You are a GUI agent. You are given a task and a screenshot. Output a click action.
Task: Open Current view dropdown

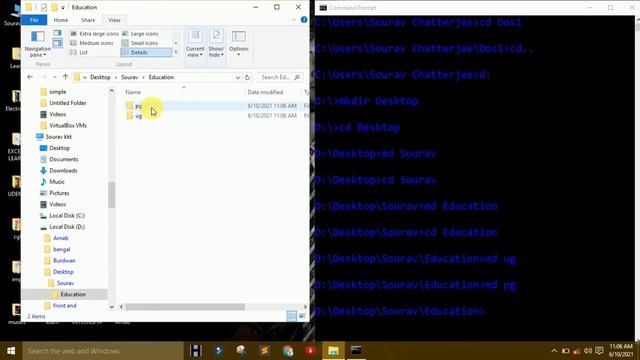(195, 43)
